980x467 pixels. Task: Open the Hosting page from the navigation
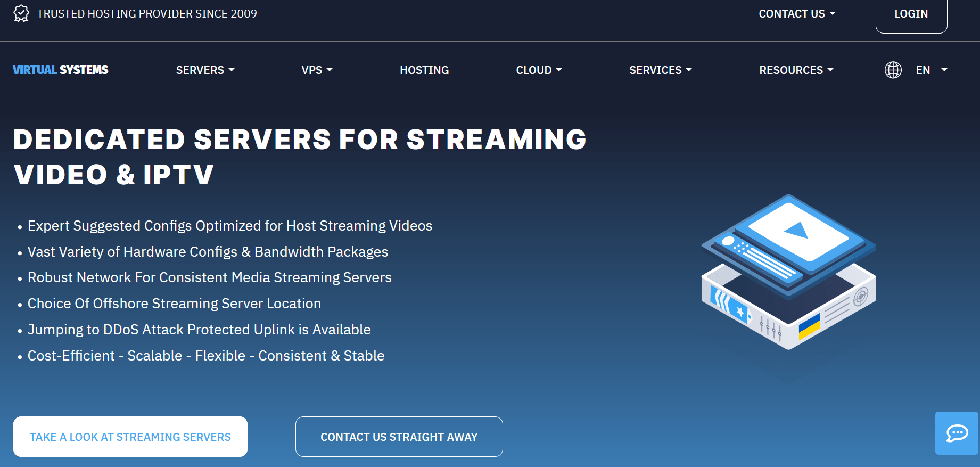[x=424, y=70]
